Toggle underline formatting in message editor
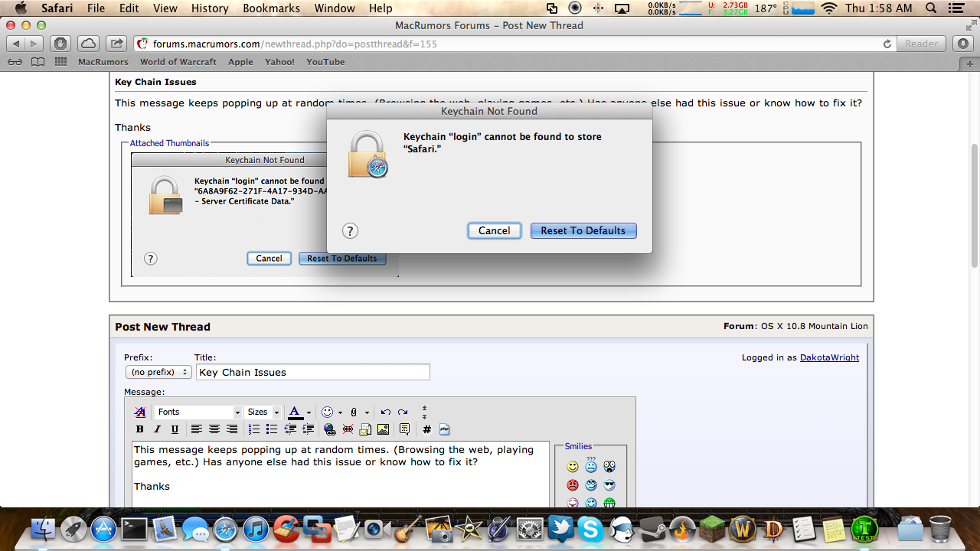The width and height of the screenshot is (980, 551). (x=175, y=429)
